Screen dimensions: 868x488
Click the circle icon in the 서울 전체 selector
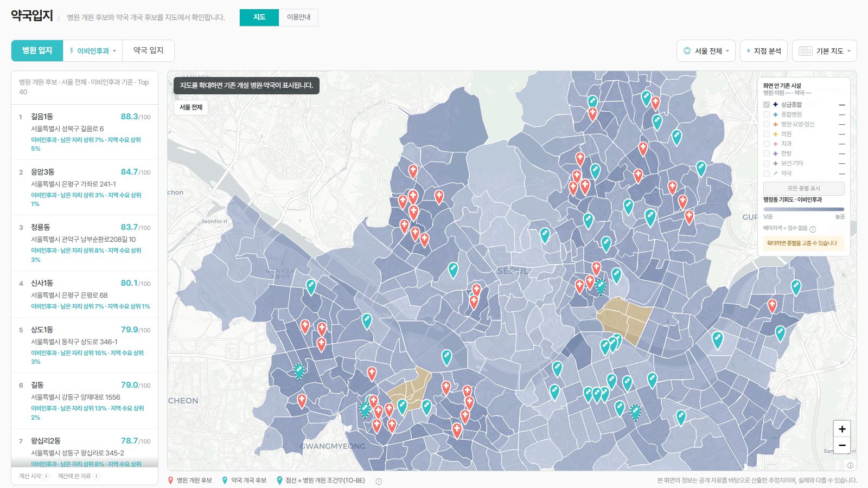pyautogui.click(x=687, y=51)
